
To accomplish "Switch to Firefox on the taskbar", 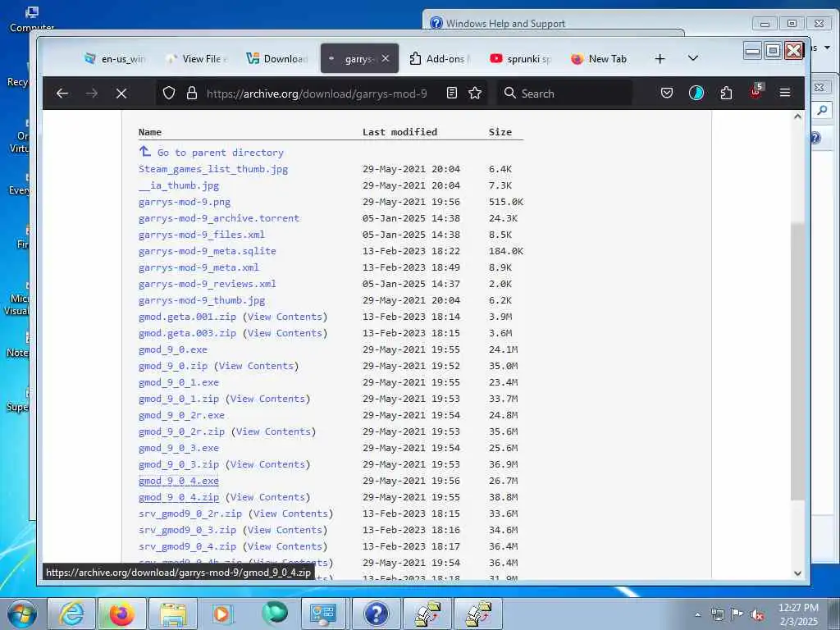I will pos(122,614).
